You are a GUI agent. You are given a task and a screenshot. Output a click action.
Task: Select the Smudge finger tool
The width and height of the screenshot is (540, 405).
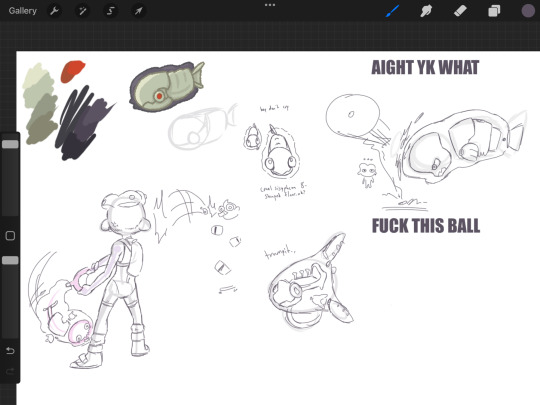(426, 11)
